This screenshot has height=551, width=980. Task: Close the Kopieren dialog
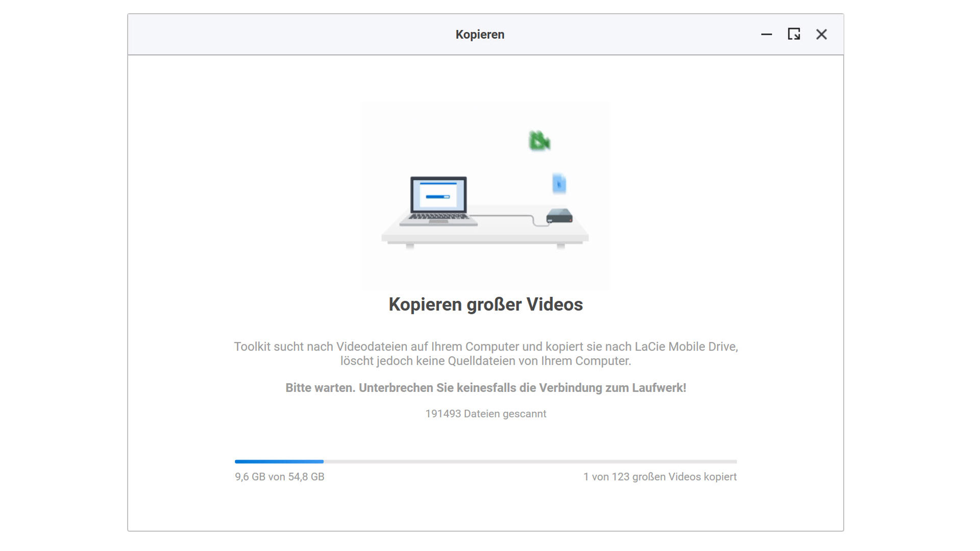pos(821,34)
